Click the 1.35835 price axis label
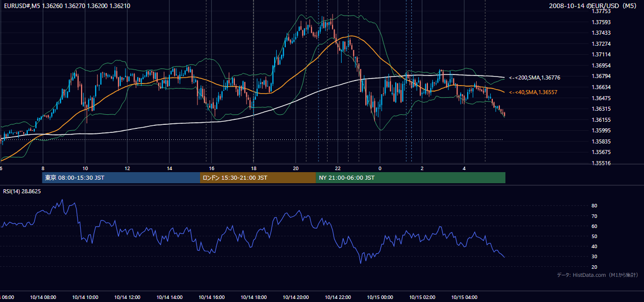This screenshot has height=302, width=644. coord(601,141)
